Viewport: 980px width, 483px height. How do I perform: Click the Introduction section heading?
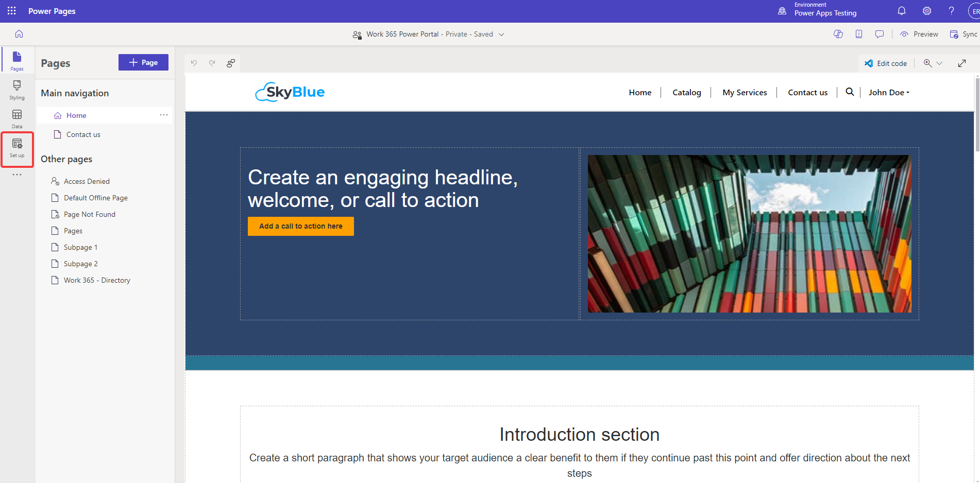coord(579,434)
